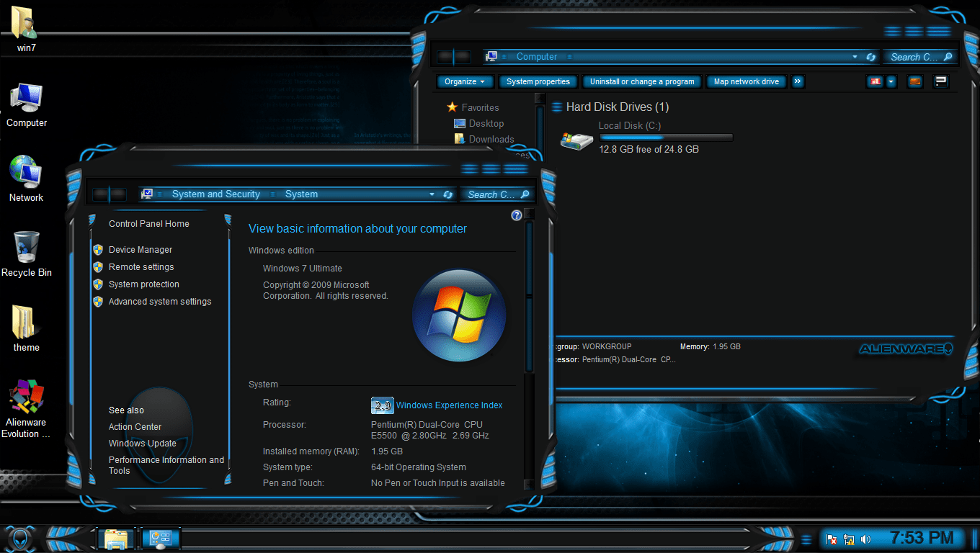Show more toolbar commands chevron

pos(798,81)
